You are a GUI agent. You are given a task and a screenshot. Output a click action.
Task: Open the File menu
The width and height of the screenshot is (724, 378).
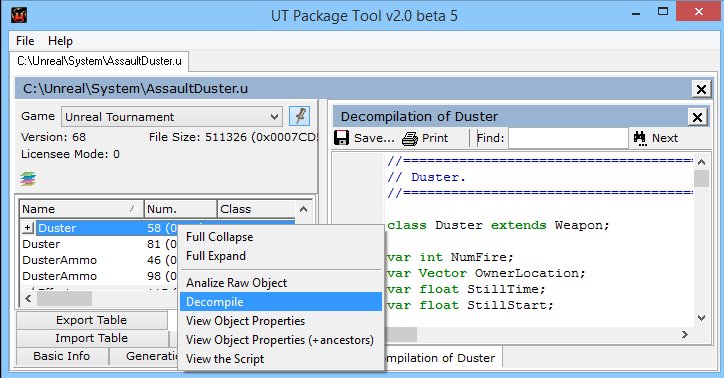(25, 41)
